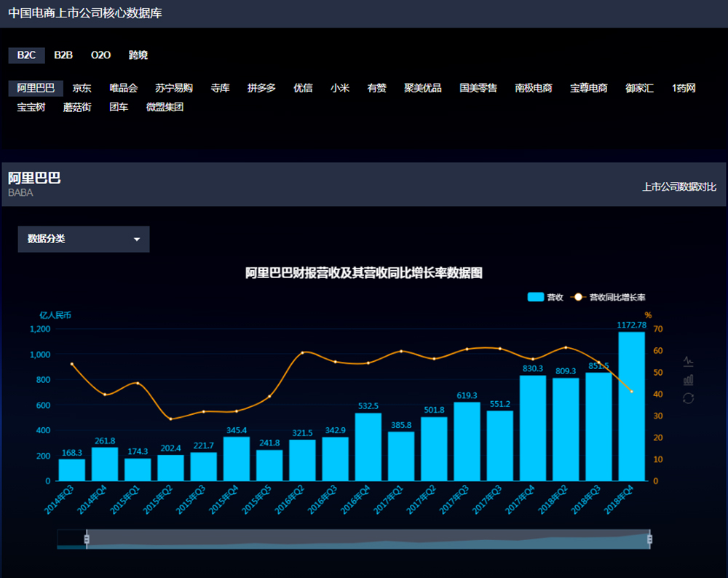The image size is (728, 578).
Task: Click the data zoom selected range bar
Action: tap(368, 539)
